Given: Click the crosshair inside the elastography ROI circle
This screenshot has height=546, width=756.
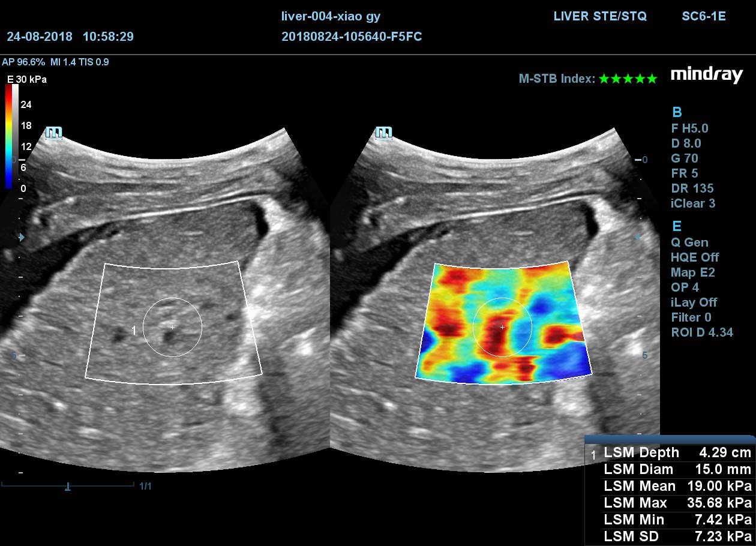Looking at the screenshot, I should tap(503, 328).
